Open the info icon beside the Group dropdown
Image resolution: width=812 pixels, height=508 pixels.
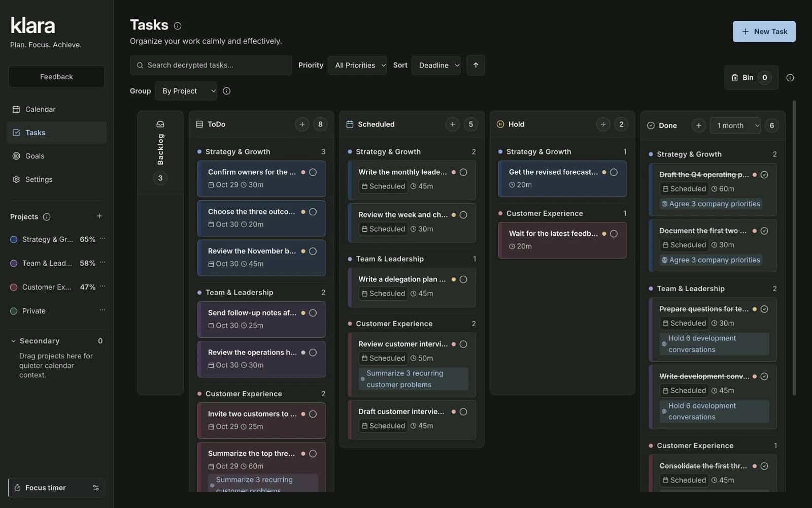[227, 91]
